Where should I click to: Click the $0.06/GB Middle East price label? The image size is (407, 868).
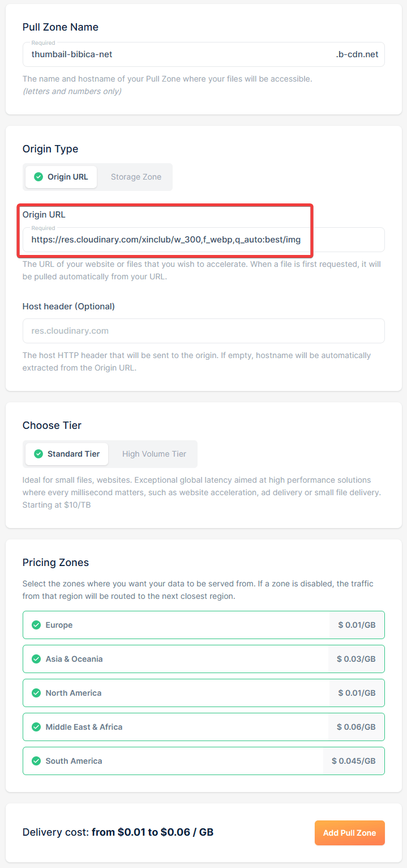pyautogui.click(x=356, y=727)
